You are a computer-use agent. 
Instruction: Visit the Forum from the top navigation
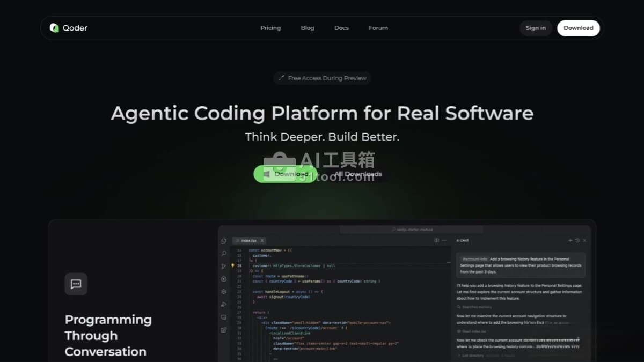pos(378,28)
